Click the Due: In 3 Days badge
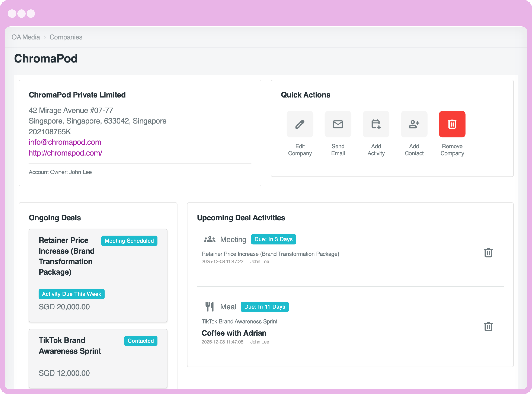Screen dimensions: 532x394 274,239
